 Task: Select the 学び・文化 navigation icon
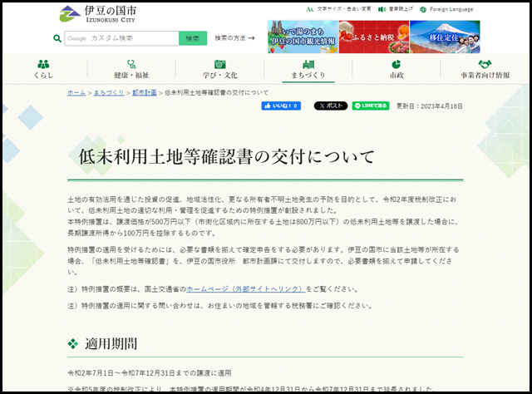tap(219, 64)
